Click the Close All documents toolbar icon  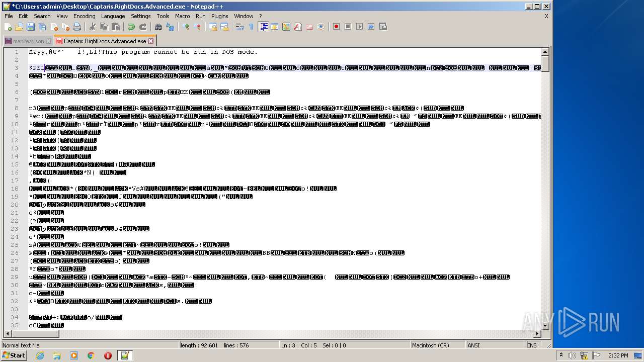click(65, 27)
